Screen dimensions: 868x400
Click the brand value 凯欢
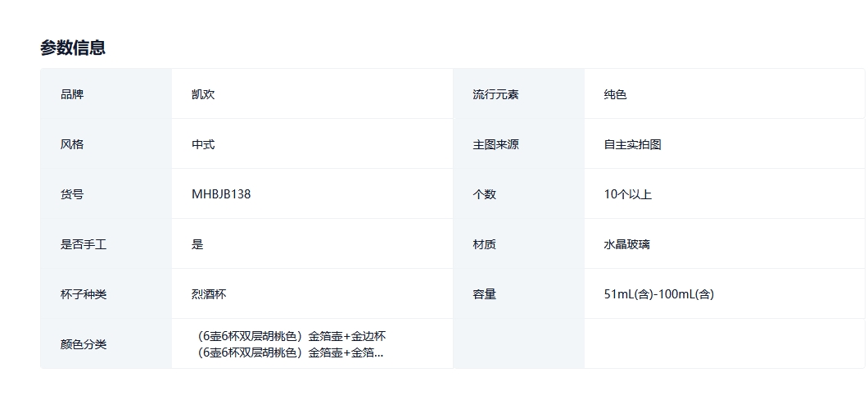point(203,94)
